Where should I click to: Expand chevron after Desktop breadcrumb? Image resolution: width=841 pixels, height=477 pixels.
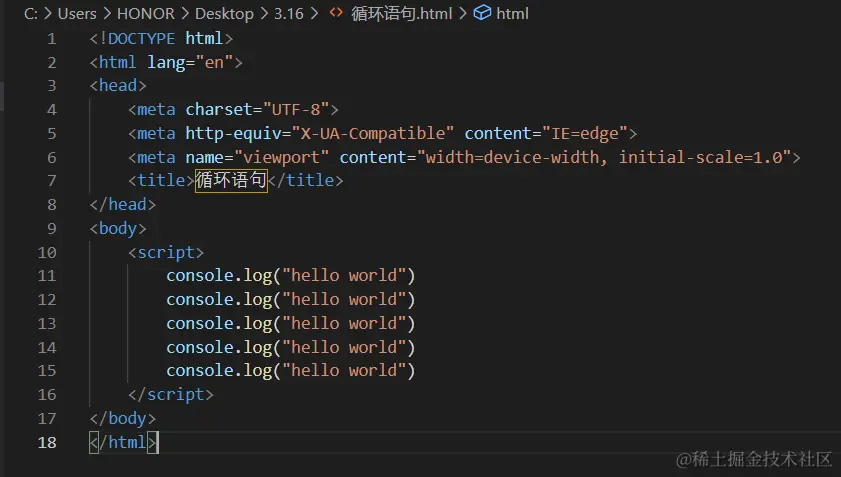click(264, 13)
